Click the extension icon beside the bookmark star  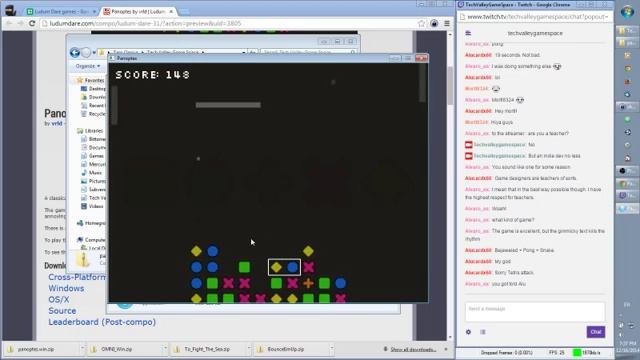(x=434, y=24)
